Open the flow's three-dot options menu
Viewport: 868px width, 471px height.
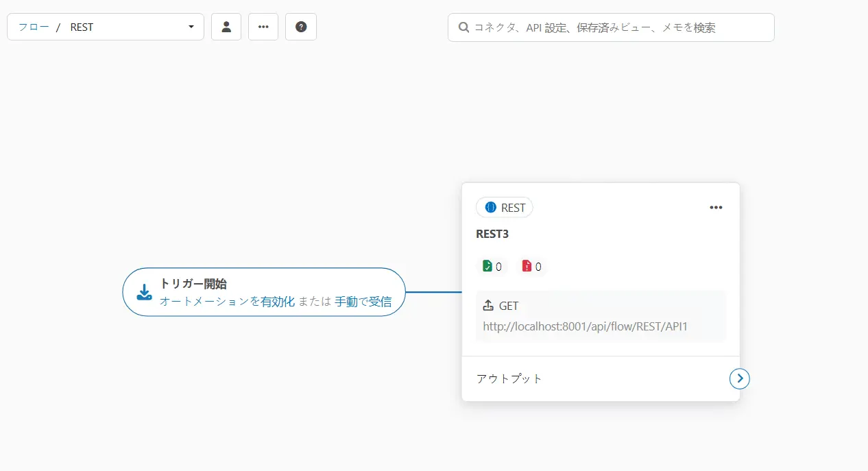[x=263, y=27]
